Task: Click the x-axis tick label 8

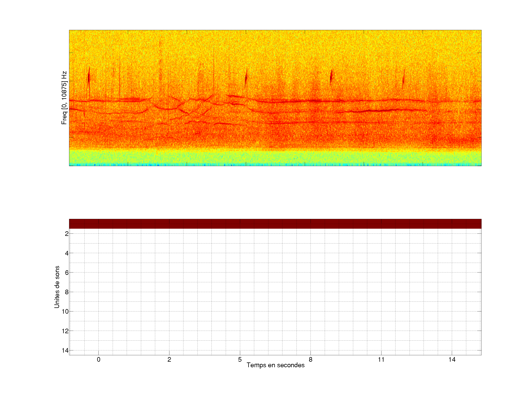Action: coord(311,359)
